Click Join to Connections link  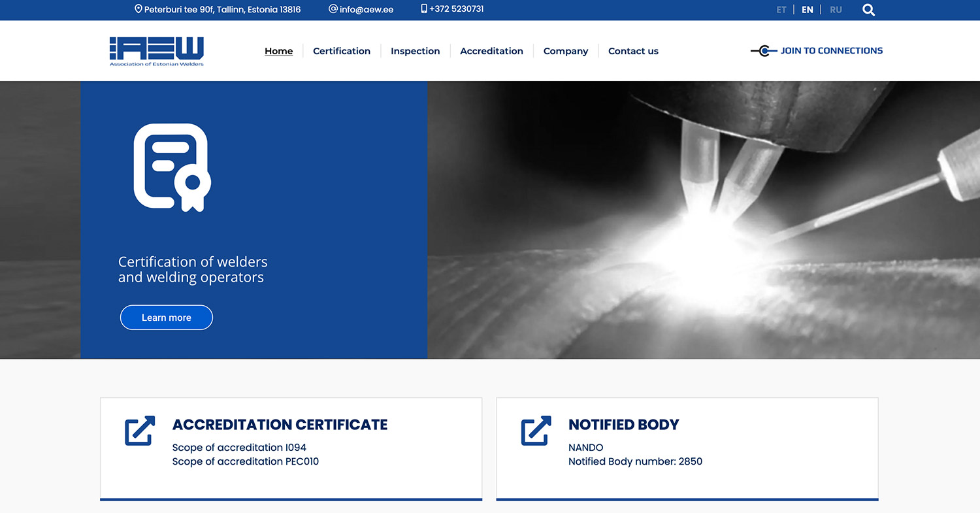coord(832,50)
